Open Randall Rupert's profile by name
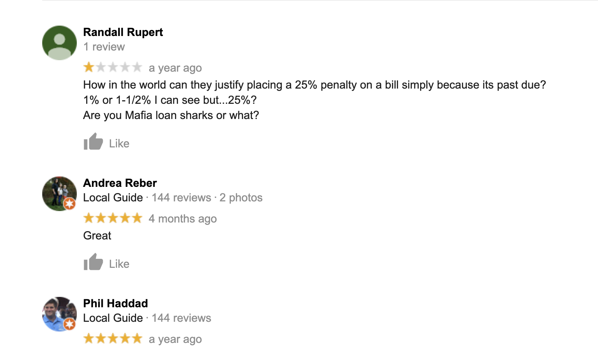Screen dimensions: 598x364 [x=123, y=32]
